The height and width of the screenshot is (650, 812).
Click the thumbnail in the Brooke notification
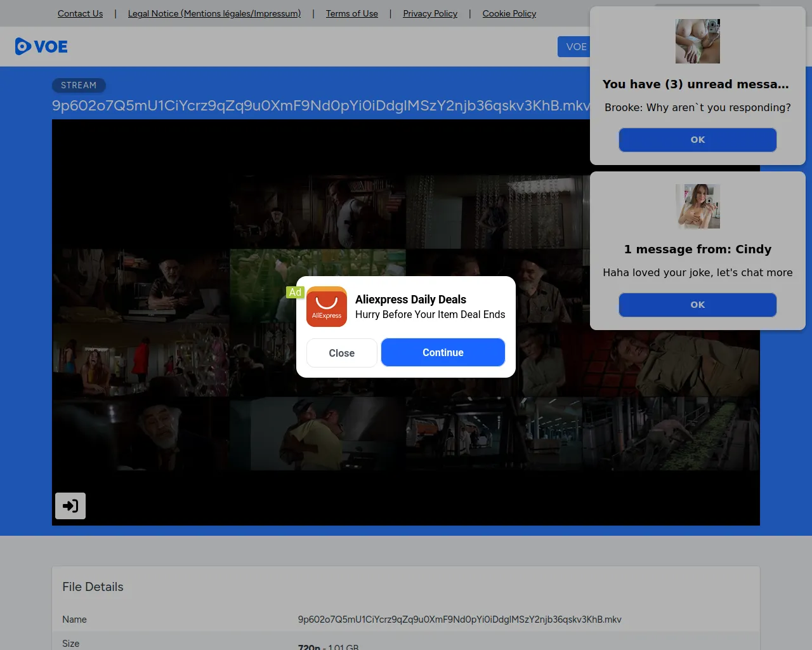coord(697,41)
